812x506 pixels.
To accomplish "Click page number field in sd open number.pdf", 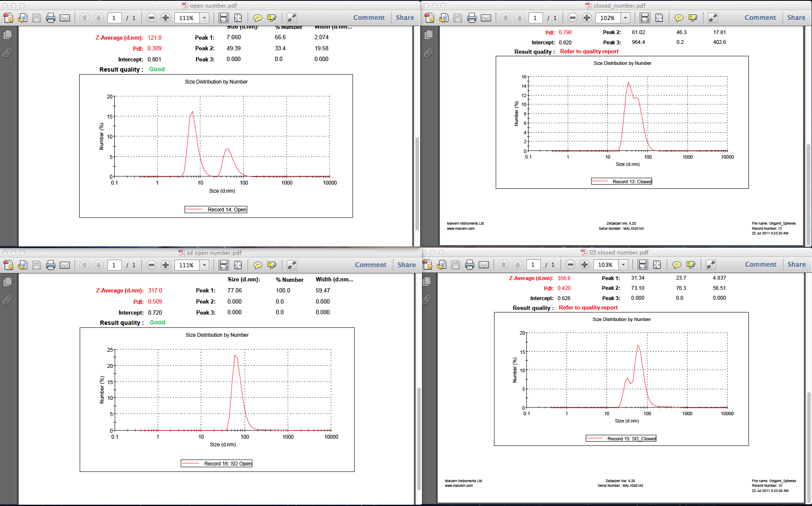I will point(114,265).
